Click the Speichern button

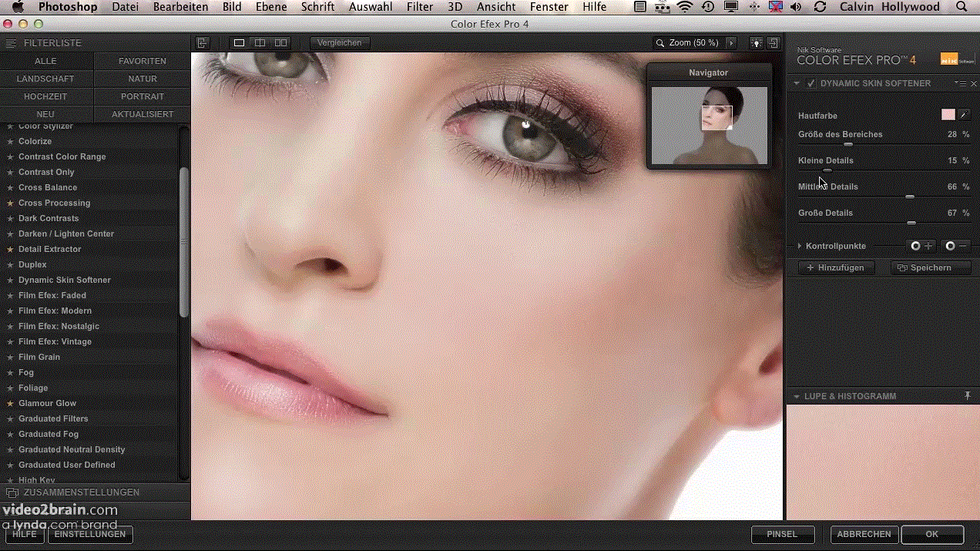[931, 267]
